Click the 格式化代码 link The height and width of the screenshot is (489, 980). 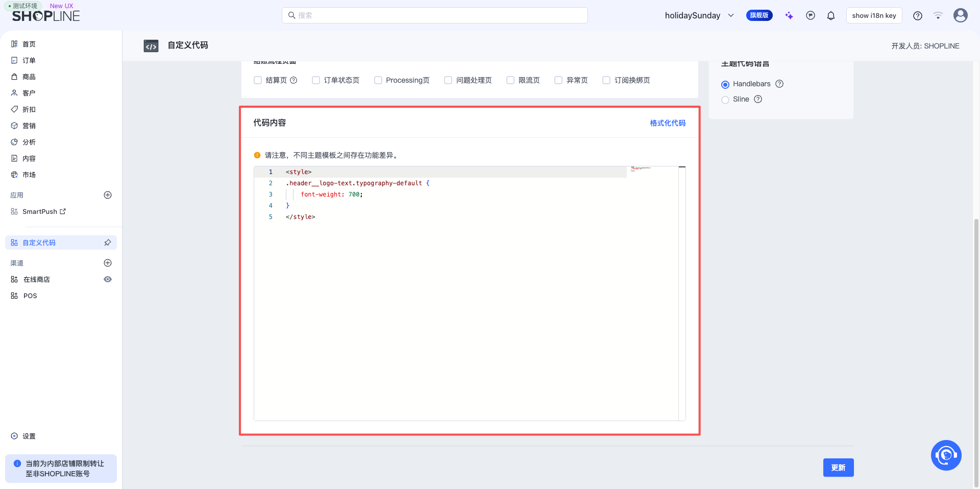pos(668,123)
